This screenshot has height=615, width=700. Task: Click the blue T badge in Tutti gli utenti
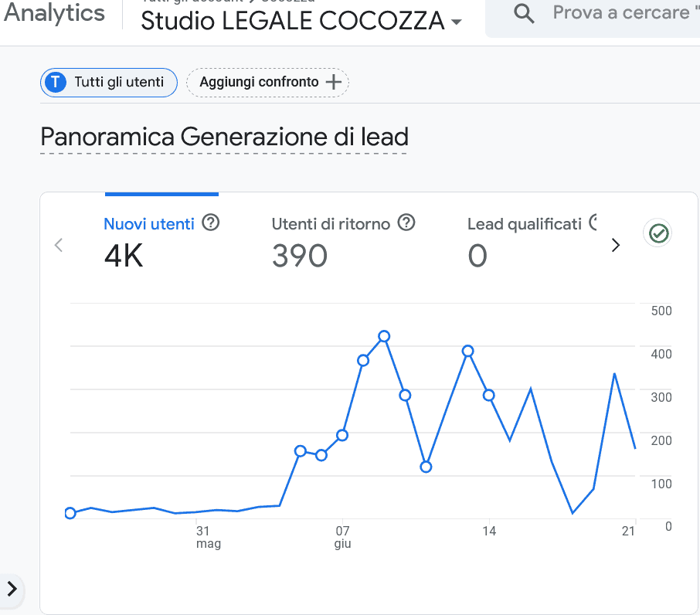pyautogui.click(x=56, y=83)
